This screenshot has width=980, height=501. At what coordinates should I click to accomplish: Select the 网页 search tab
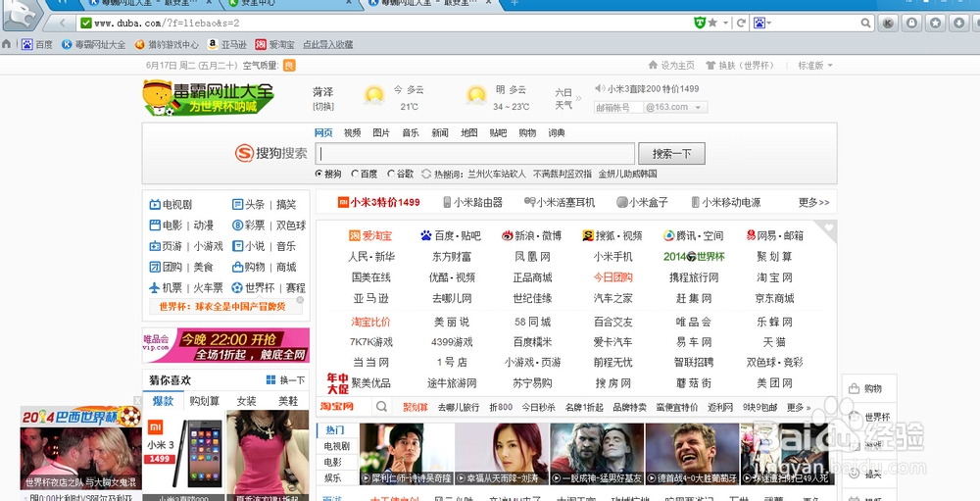(323, 132)
